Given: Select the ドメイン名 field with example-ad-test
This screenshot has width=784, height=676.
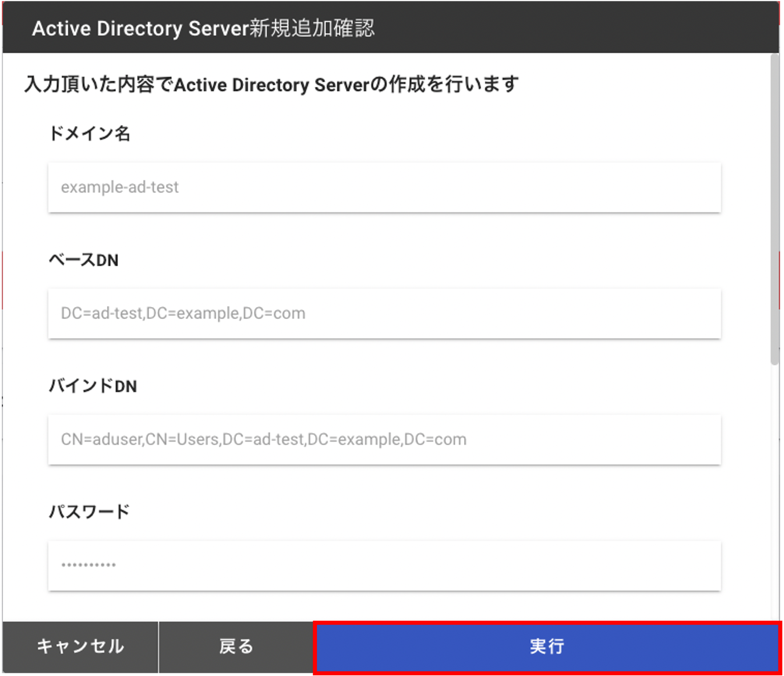Looking at the screenshot, I should [x=385, y=187].
